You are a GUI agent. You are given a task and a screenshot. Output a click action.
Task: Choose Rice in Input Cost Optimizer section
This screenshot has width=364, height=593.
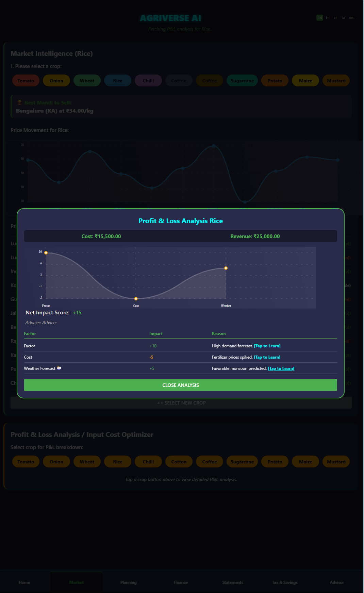click(x=118, y=462)
